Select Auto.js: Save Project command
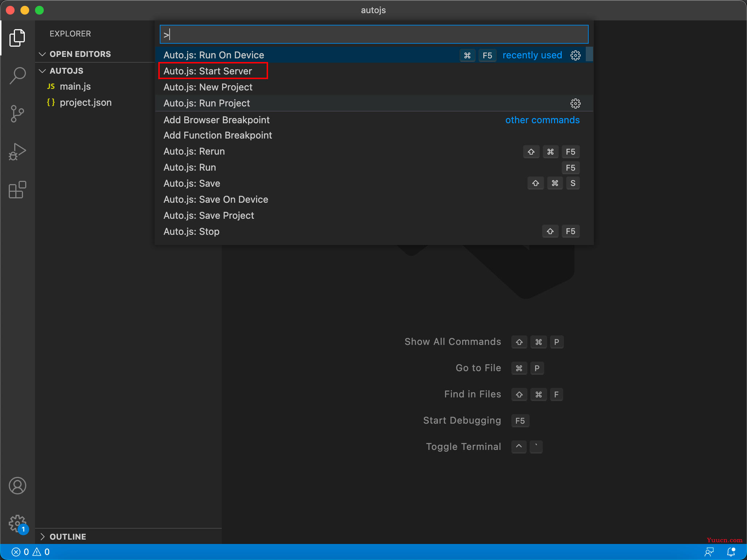The image size is (747, 560). (374, 215)
